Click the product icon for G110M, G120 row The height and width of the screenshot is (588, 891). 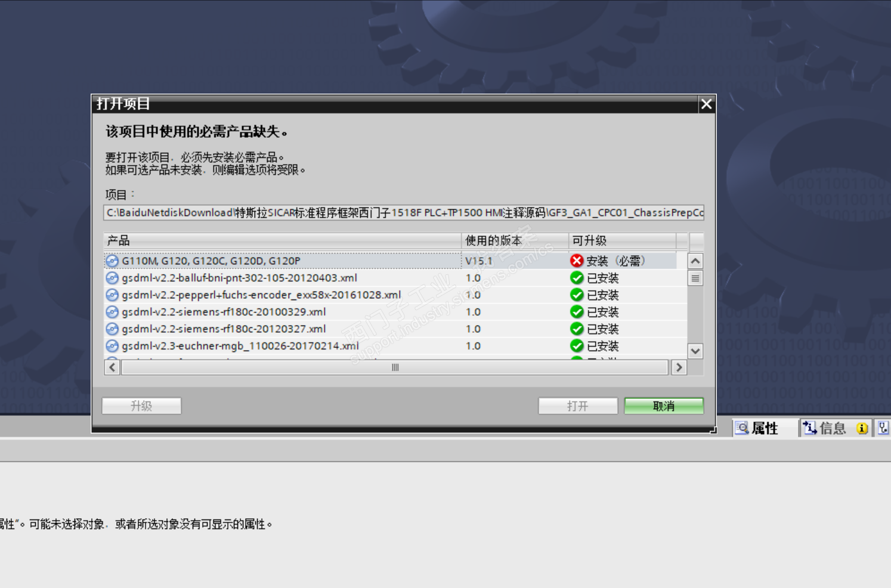(112, 261)
